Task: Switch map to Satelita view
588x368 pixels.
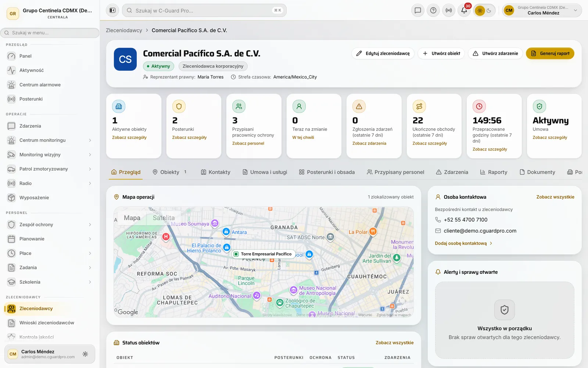Action: pos(164,218)
